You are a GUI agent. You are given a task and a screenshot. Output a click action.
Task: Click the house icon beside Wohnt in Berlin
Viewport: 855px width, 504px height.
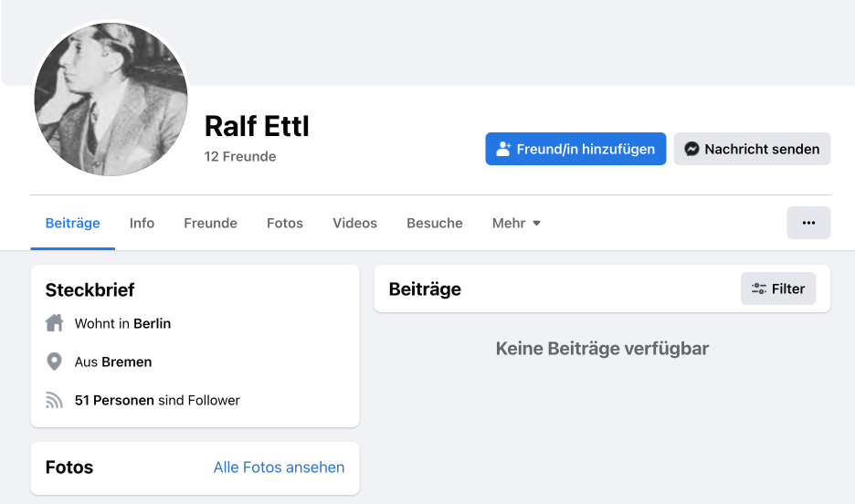[55, 323]
